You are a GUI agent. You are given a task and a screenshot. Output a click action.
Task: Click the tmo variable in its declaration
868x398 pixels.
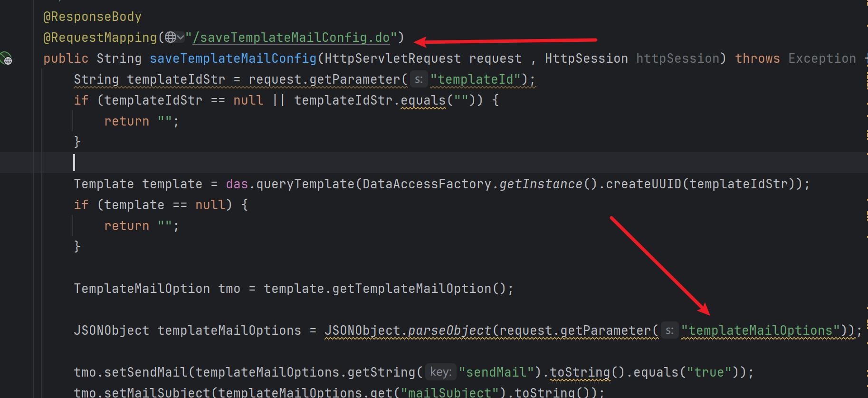tap(229, 289)
